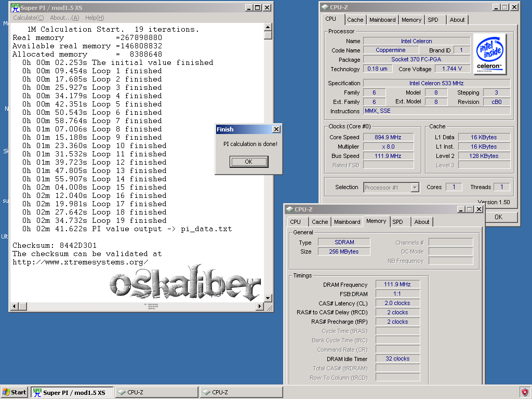Click the Package Socket 370 FC-PGA field
This screenshot has height=399, width=532.
point(416,59)
